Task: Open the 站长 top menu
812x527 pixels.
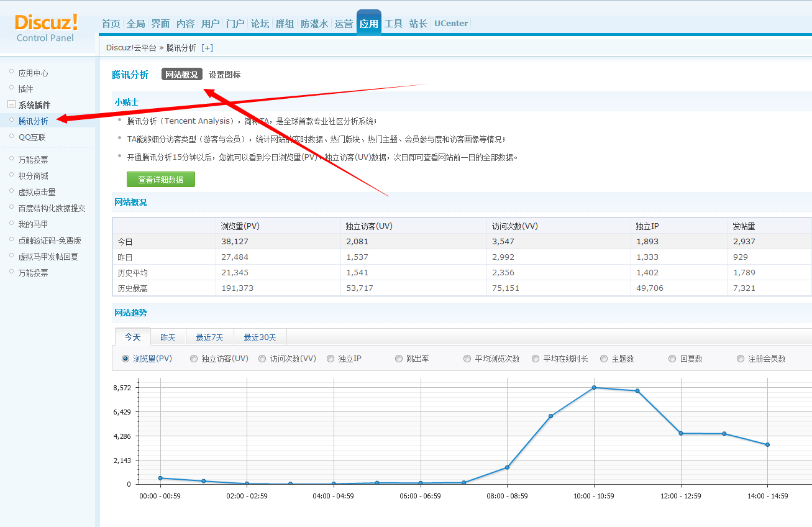Action: point(419,24)
